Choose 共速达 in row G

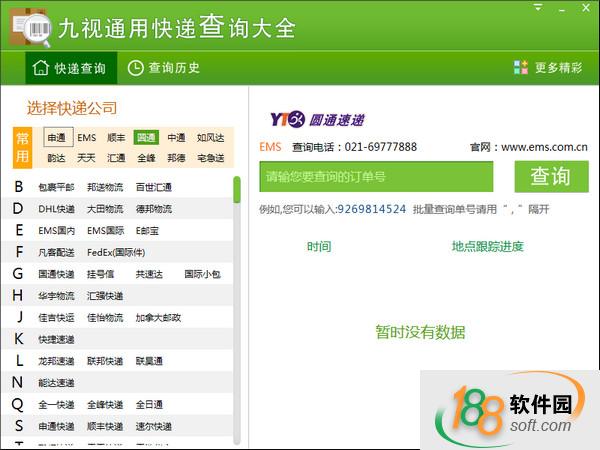pos(149,274)
